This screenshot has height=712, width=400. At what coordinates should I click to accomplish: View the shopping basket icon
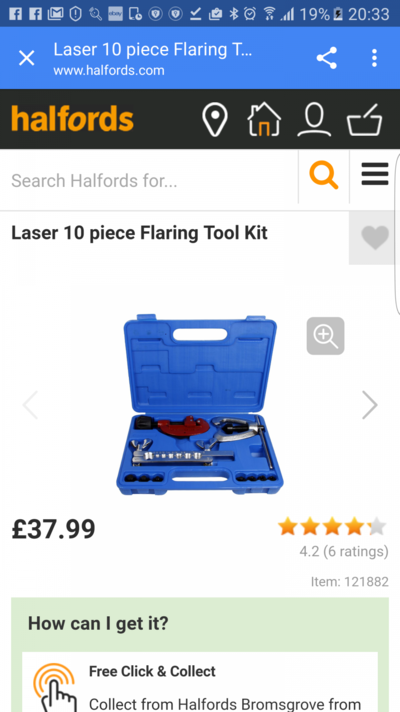pos(365,120)
